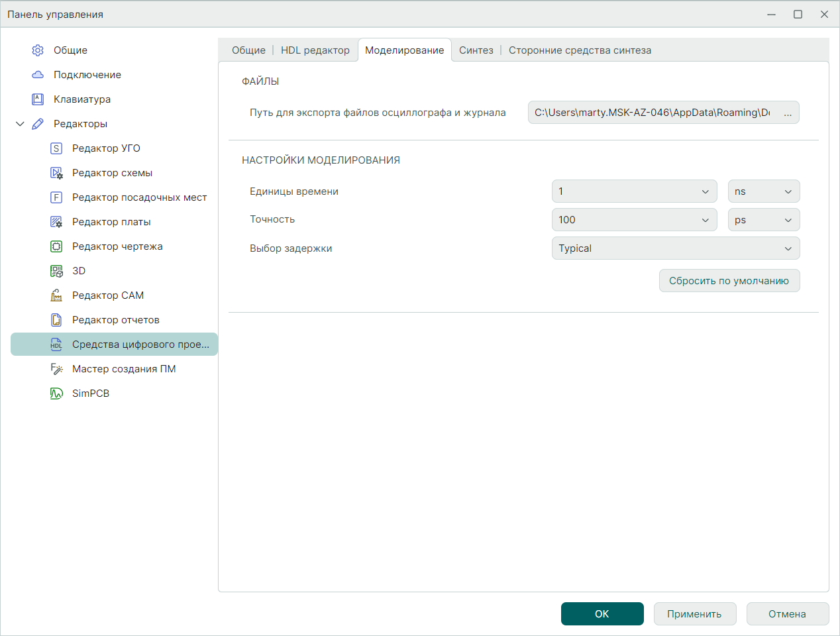Click the gear icon next to Общие
840x636 pixels.
(x=38, y=50)
